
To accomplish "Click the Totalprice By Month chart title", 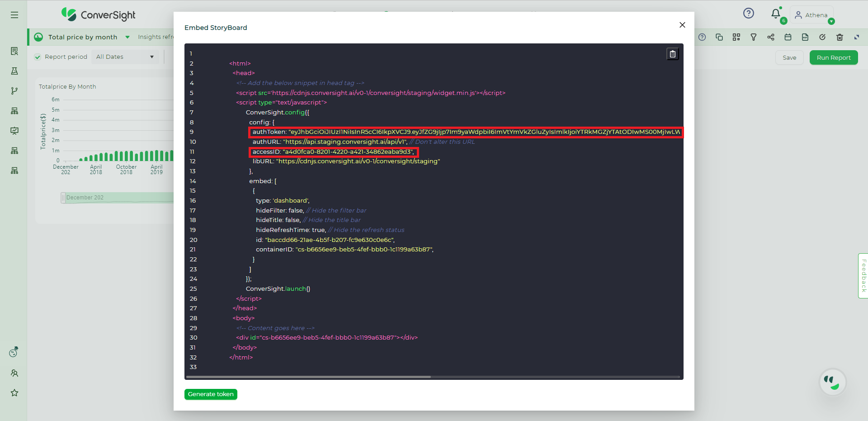I will pyautogui.click(x=67, y=87).
